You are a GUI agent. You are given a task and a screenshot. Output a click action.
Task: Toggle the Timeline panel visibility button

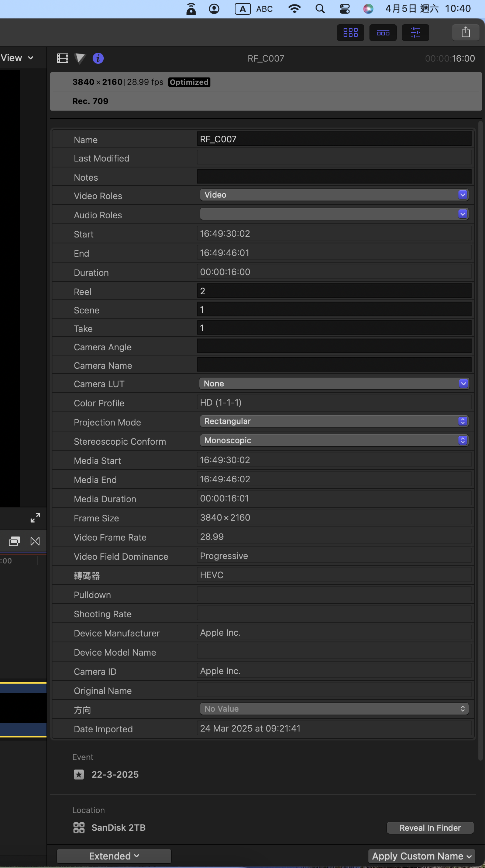pyautogui.click(x=383, y=32)
